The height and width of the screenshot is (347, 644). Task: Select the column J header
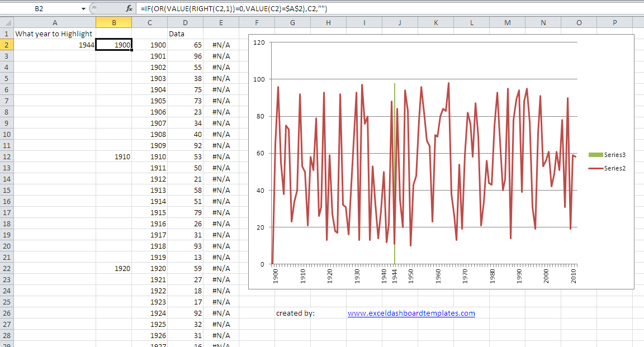coord(400,22)
